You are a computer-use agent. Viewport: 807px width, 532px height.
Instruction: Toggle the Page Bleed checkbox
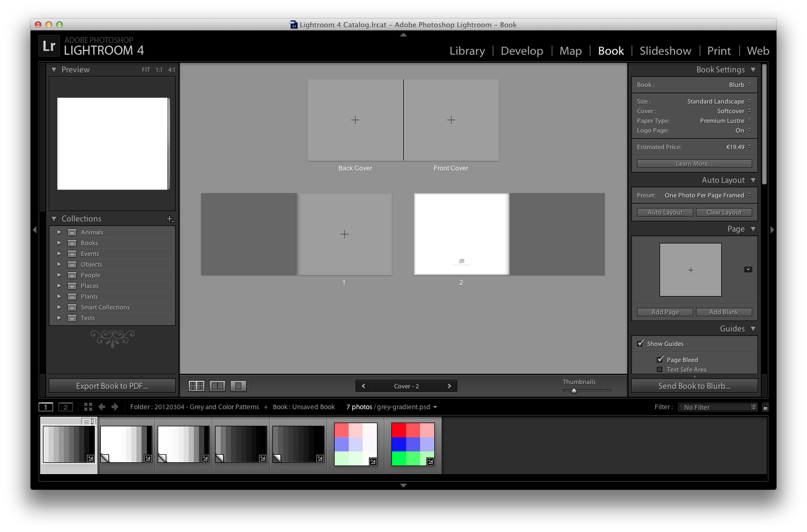(660, 360)
